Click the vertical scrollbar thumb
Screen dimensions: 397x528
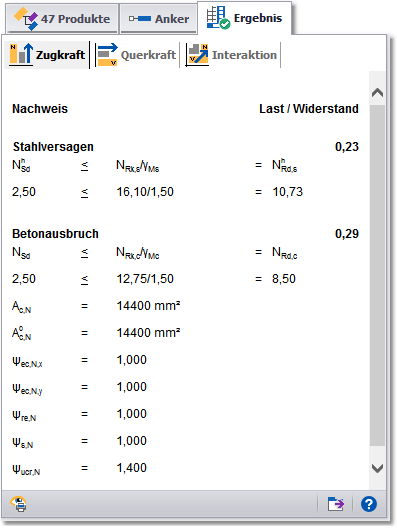point(377,275)
